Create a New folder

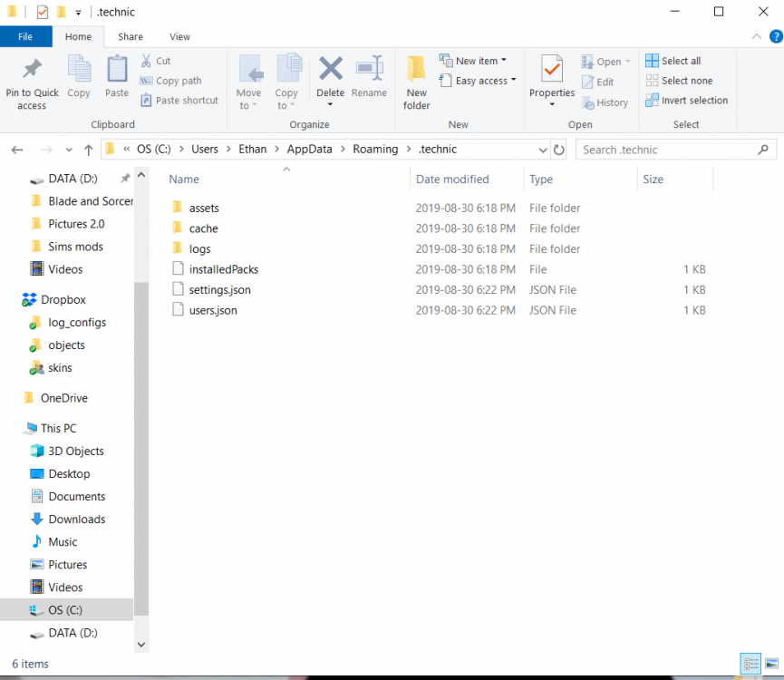coord(417,83)
